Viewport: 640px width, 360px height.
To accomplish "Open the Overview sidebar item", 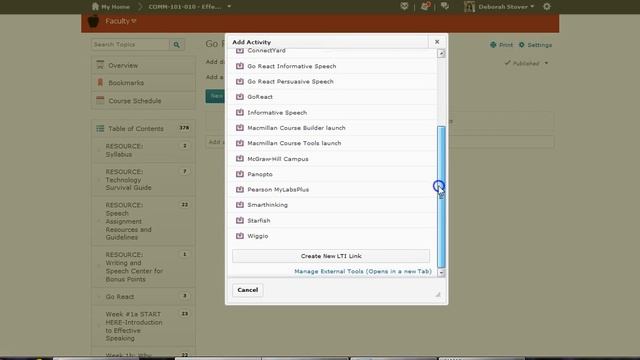I will click(143, 65).
